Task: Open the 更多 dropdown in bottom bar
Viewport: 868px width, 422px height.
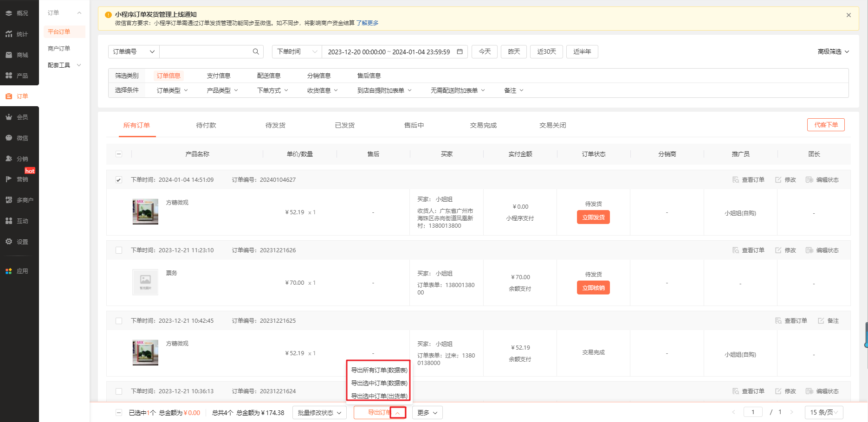Action: pos(427,413)
